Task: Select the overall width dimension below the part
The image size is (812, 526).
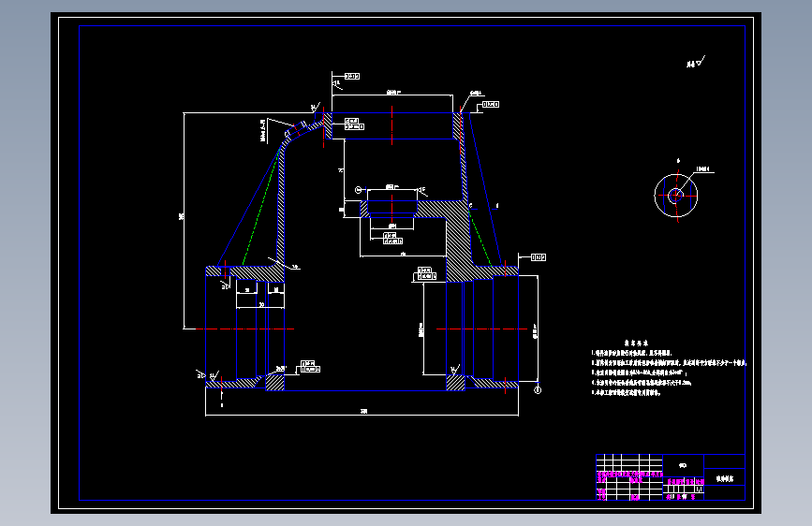Action: coord(362,412)
